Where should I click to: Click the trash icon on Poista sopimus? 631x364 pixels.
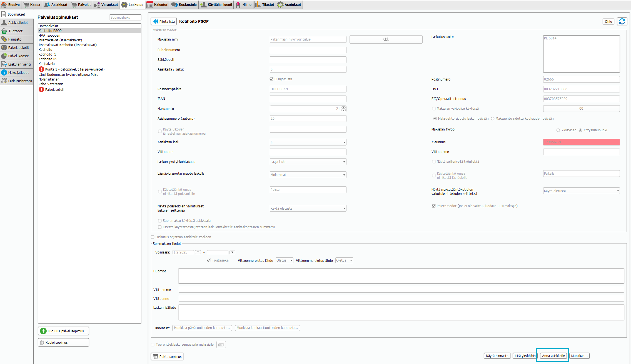156,357
